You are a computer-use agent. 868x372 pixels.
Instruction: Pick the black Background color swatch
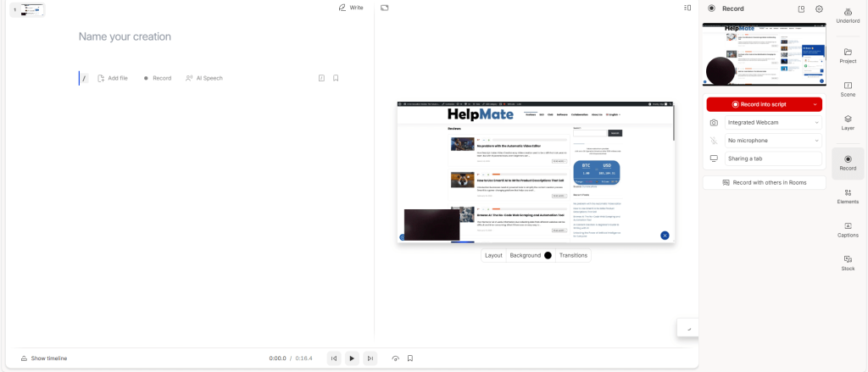pos(548,255)
